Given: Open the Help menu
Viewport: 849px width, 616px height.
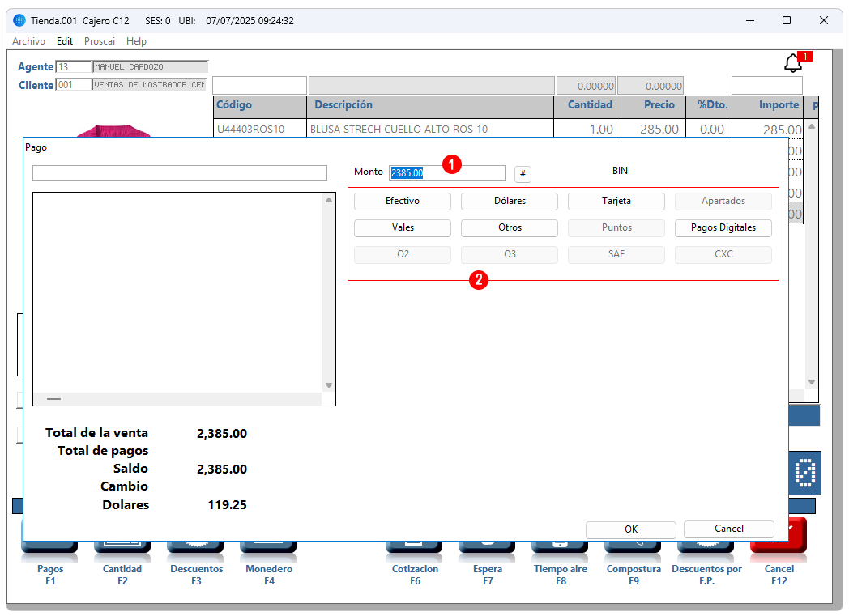Looking at the screenshot, I should tap(136, 41).
